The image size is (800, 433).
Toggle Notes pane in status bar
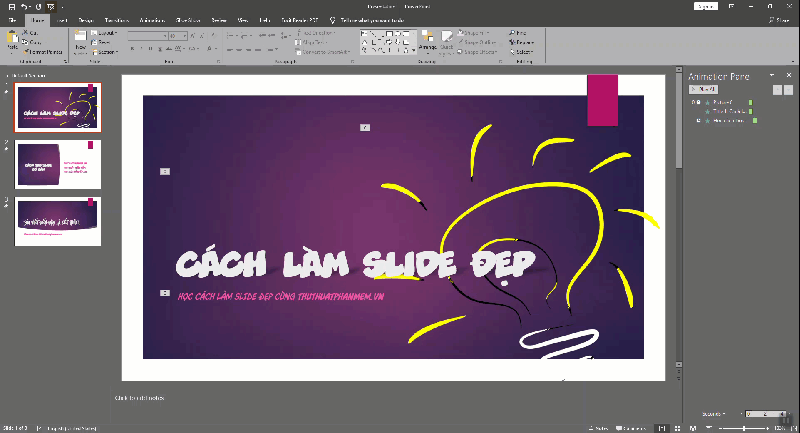pyautogui.click(x=598, y=428)
